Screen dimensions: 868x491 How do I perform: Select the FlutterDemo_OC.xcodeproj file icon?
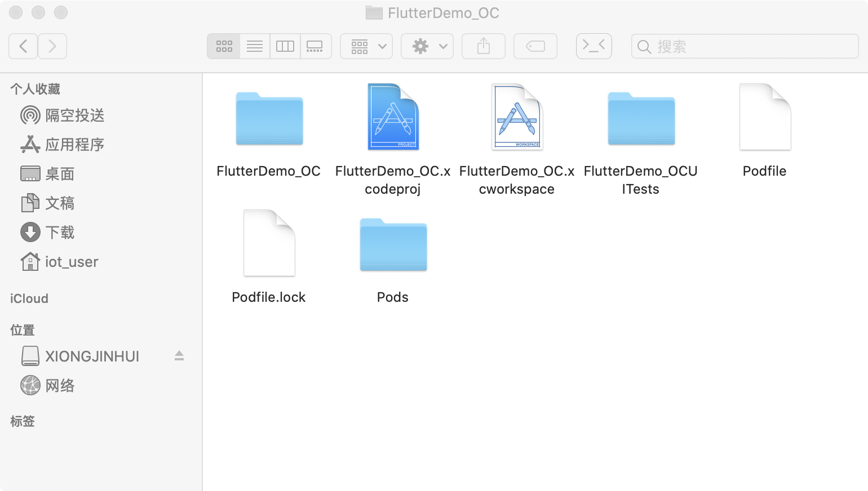pyautogui.click(x=393, y=117)
